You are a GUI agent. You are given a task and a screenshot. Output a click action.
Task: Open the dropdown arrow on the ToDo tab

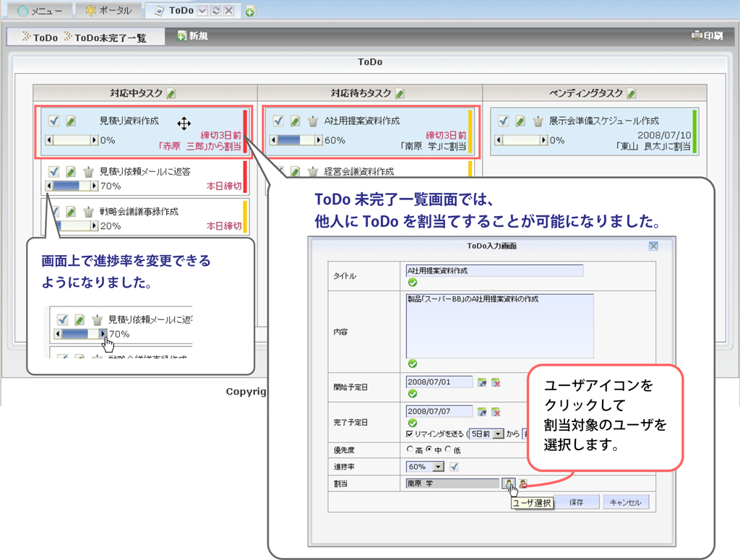(202, 11)
